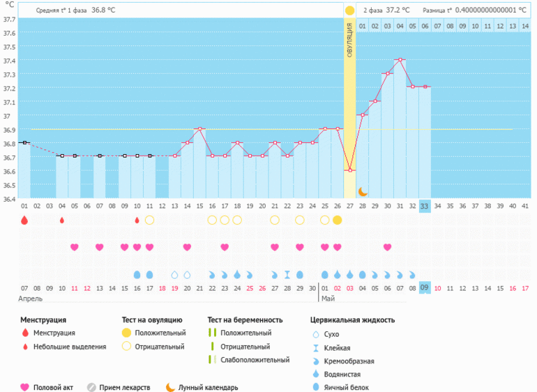Viewport: 537px width, 392px height.
Task: Select the large menstruation drop on cycle day 01
Action: [x=24, y=220]
